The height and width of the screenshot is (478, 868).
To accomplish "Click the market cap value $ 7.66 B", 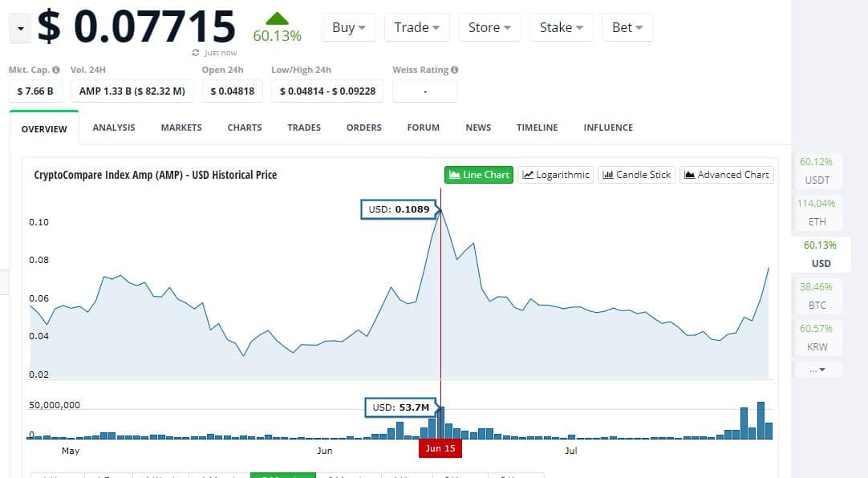I will (35, 91).
